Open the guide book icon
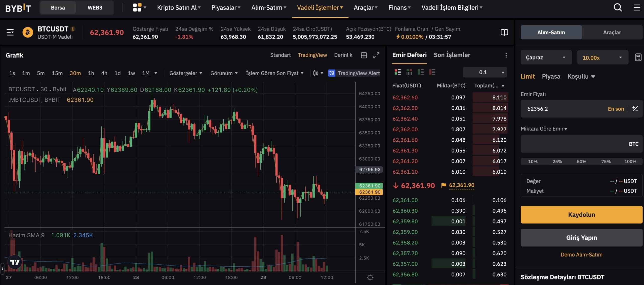This screenshot has width=644, height=285. point(504,33)
